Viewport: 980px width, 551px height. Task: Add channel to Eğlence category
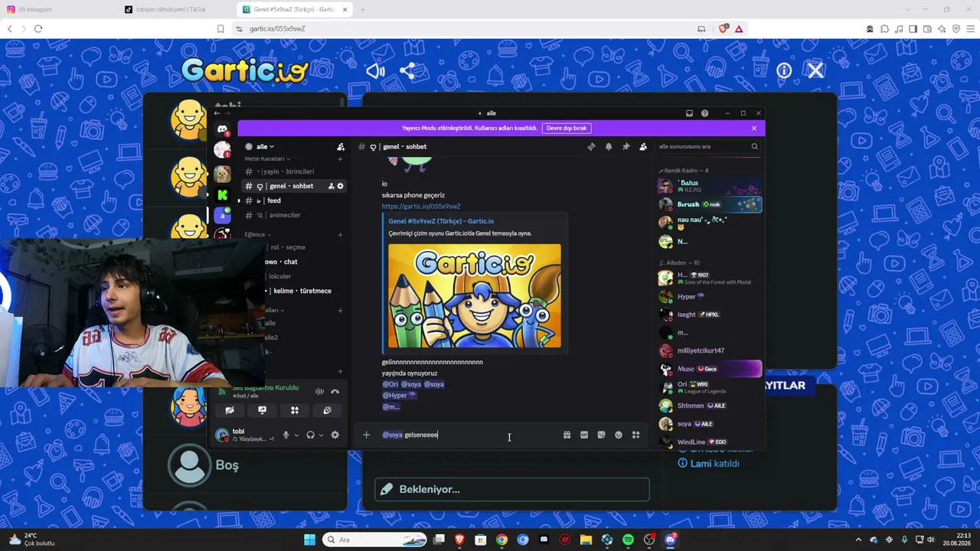click(x=341, y=235)
